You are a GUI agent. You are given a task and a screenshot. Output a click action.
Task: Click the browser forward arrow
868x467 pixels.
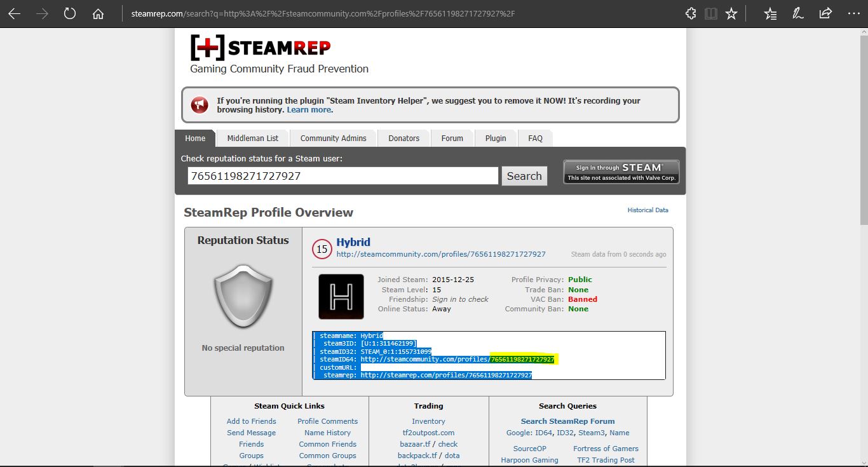point(43,13)
